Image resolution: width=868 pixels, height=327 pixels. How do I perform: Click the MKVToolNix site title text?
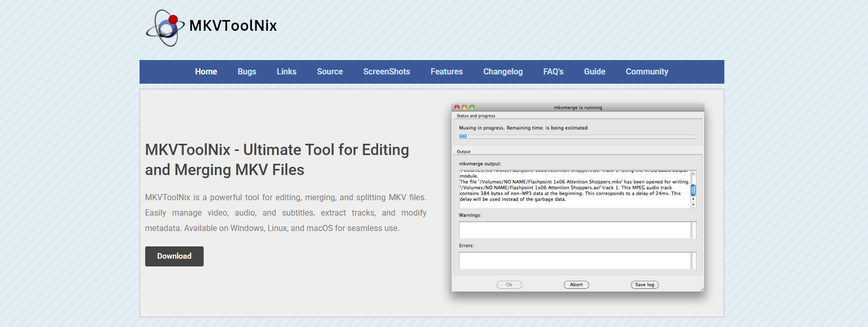coord(233,26)
